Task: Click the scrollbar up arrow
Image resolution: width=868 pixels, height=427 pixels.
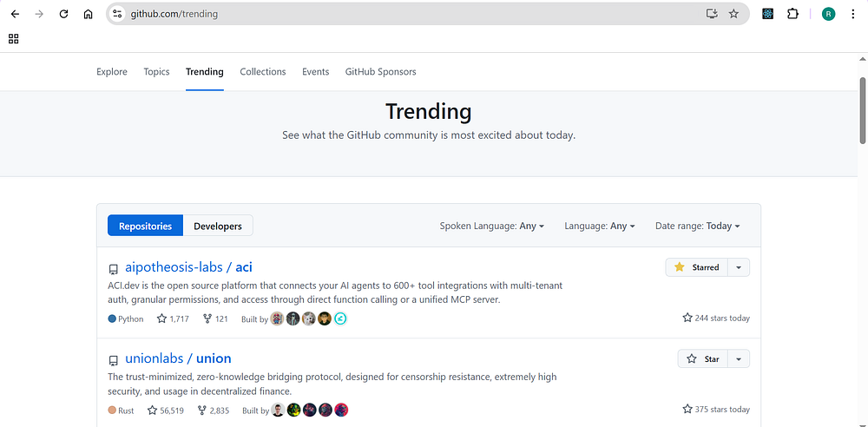Action: [863, 59]
